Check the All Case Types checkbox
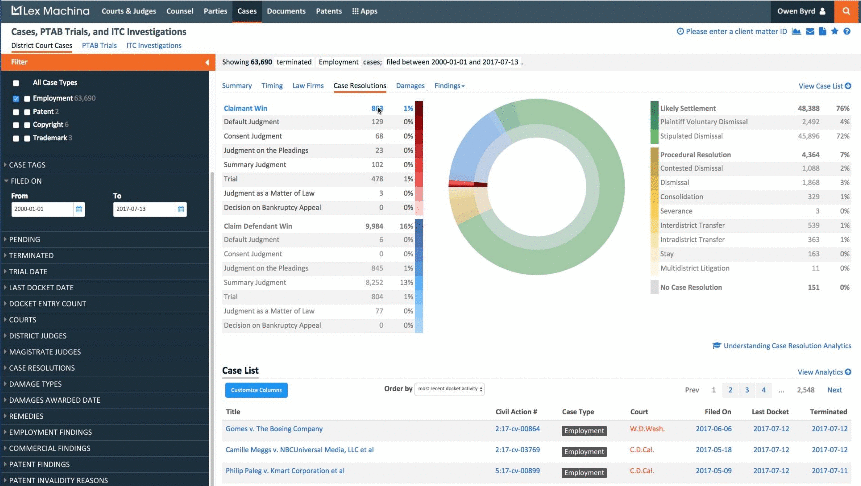Viewport: 861px width, 486px height. click(16, 83)
